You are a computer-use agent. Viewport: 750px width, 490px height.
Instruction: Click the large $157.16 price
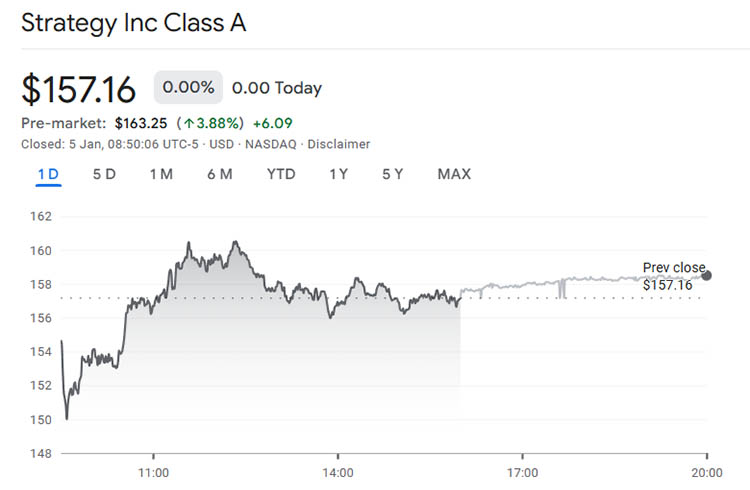click(x=78, y=89)
